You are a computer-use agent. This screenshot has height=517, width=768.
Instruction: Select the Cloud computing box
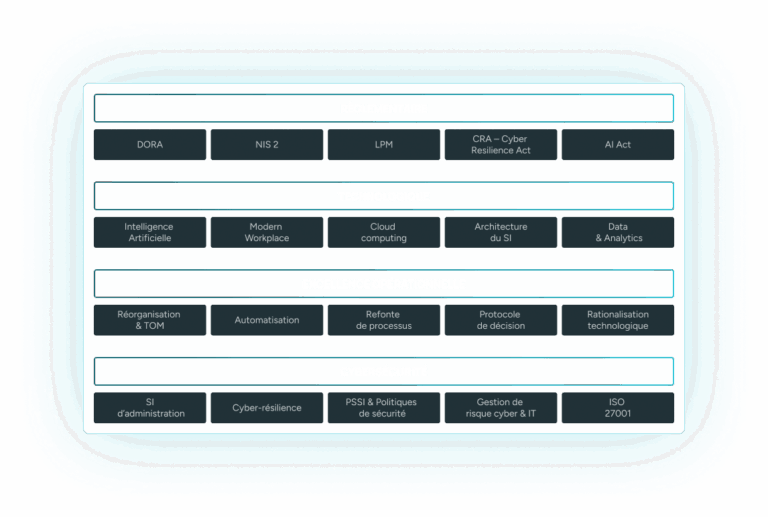(x=384, y=232)
